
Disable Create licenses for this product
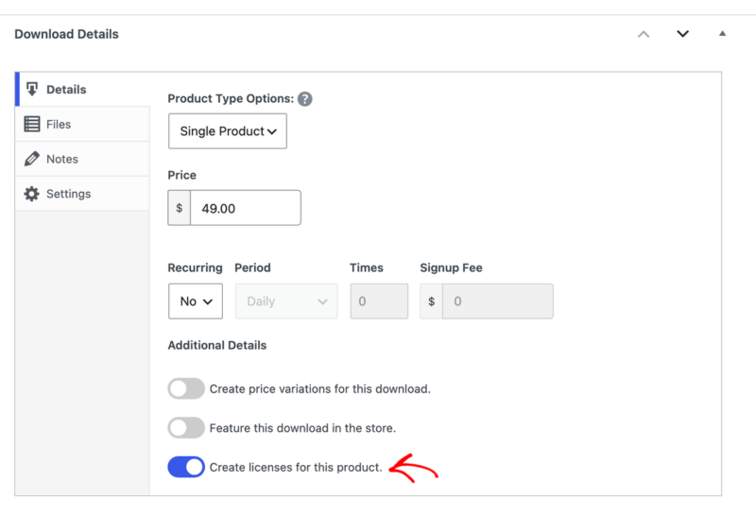(x=186, y=467)
